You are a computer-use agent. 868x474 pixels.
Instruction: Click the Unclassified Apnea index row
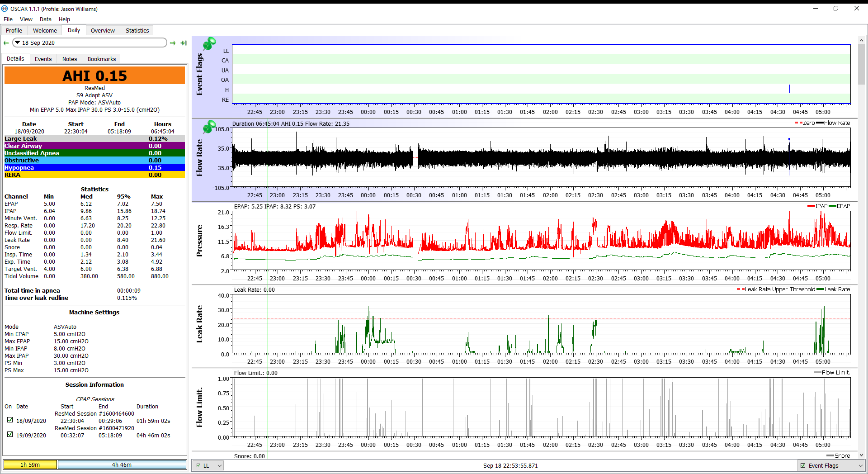[94, 153]
